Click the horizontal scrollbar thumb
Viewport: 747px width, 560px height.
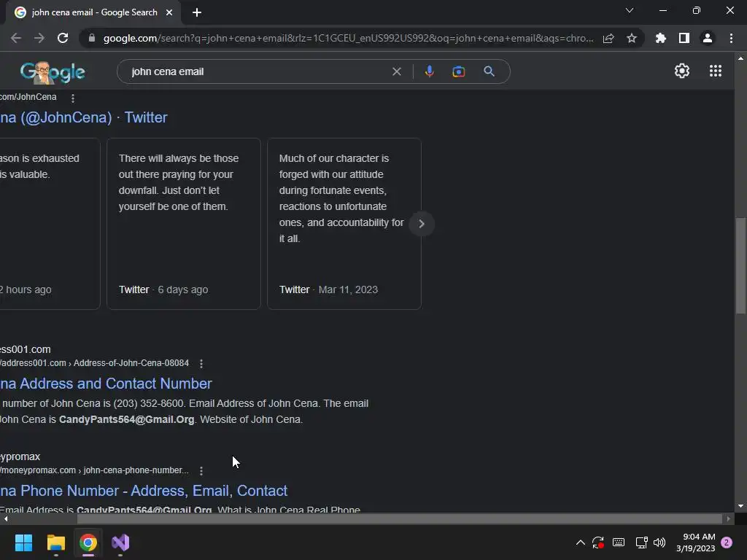click(399, 519)
